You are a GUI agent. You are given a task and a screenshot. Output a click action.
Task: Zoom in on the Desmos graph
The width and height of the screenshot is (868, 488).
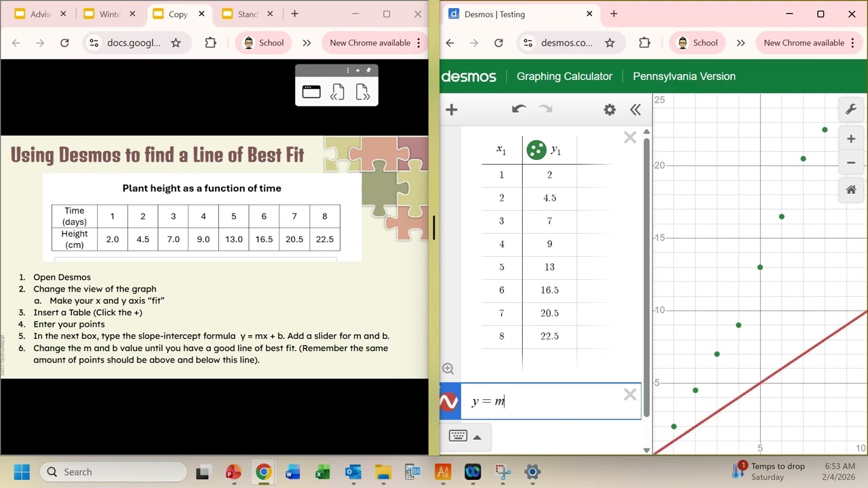coord(851,139)
